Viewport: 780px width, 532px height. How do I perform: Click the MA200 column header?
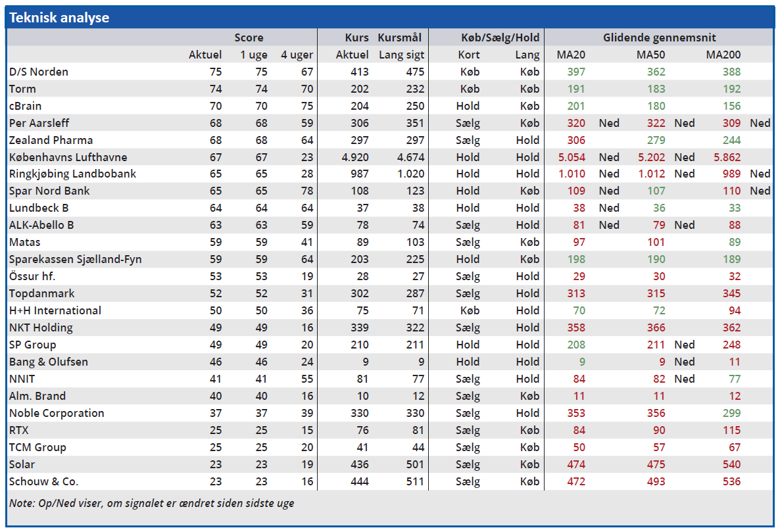click(x=723, y=55)
